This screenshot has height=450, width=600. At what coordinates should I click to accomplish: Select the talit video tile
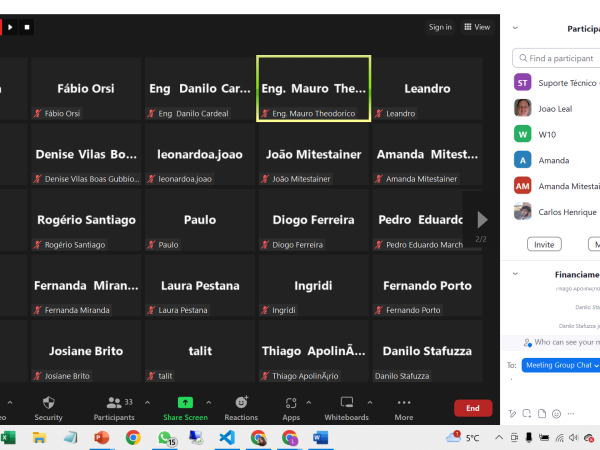(x=200, y=351)
